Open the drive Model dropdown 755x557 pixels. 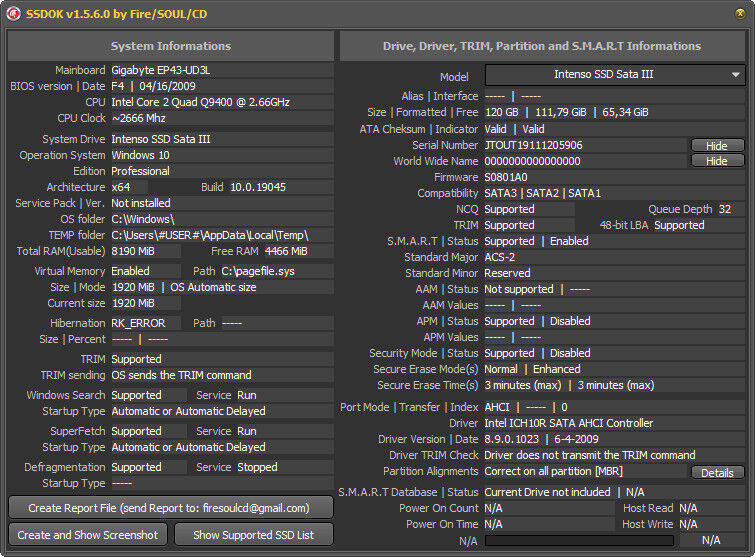pyautogui.click(x=615, y=75)
